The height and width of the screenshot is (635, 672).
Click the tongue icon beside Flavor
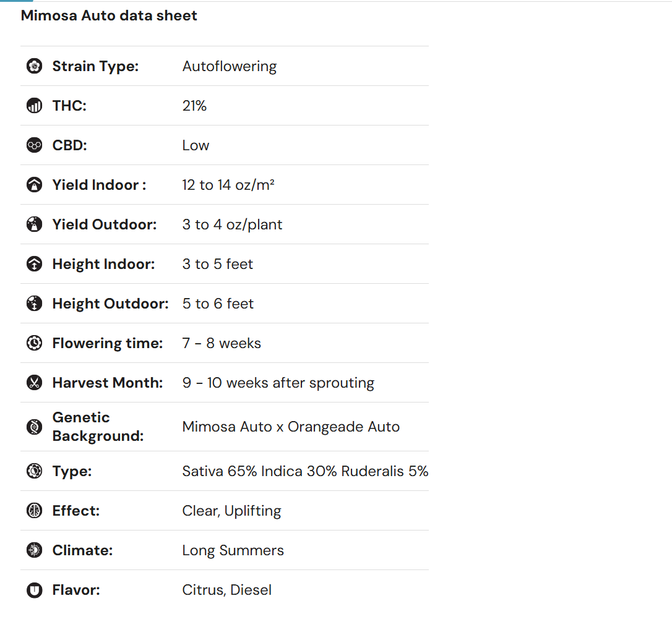pos(35,590)
